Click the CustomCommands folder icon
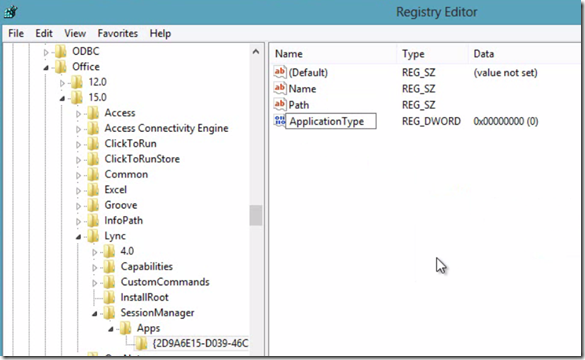Image resolution: width=585 pixels, height=360 pixels. click(109, 282)
